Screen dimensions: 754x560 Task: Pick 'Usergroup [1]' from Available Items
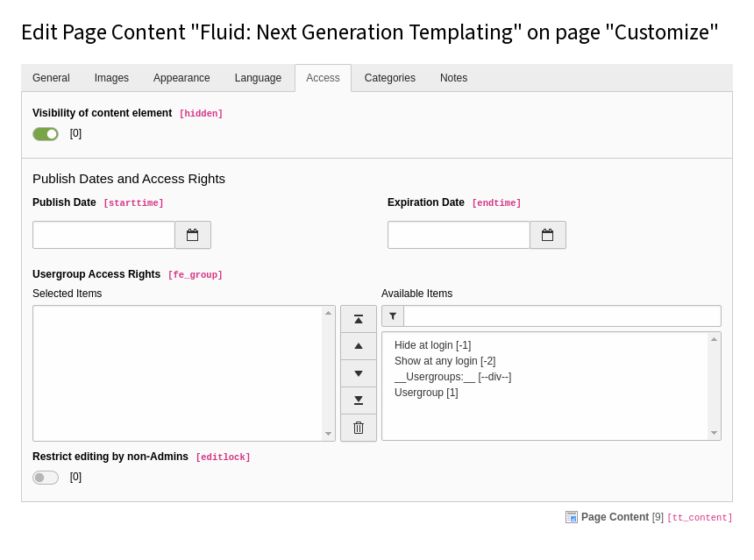(426, 393)
